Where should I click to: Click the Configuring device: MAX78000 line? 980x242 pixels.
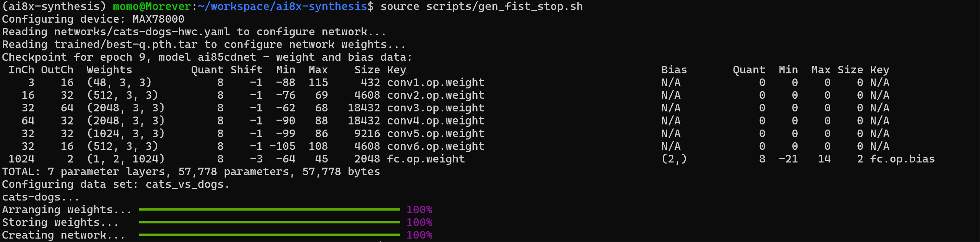93,20
